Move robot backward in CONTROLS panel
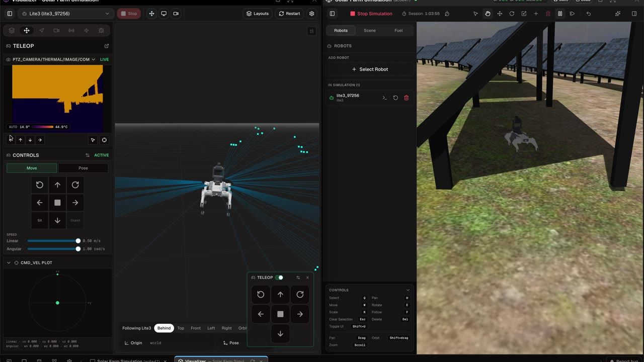Viewport: 644px width, 362px height. [57, 220]
